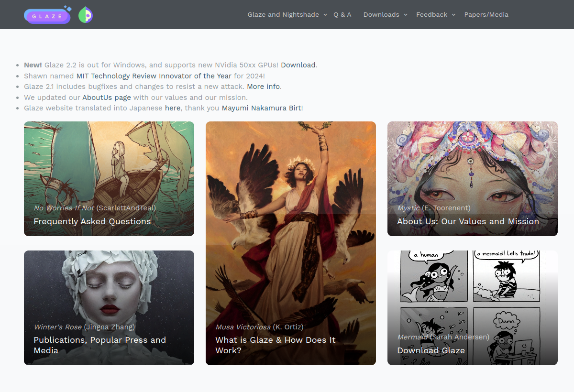Viewport: 574px width, 392px height.
Task: Open the AboutUs page link
Action: pos(107,98)
